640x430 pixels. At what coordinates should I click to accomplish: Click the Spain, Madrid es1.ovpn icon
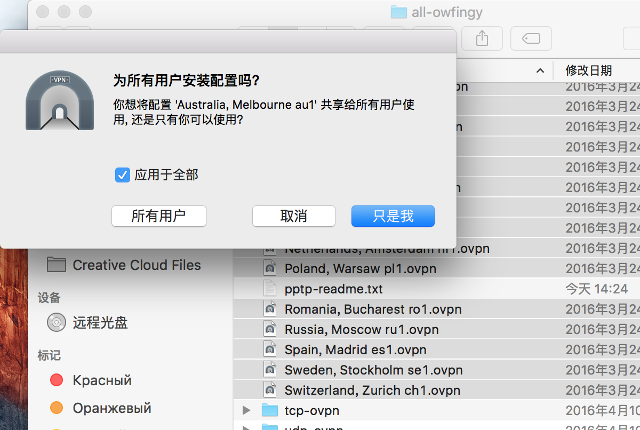(270, 349)
